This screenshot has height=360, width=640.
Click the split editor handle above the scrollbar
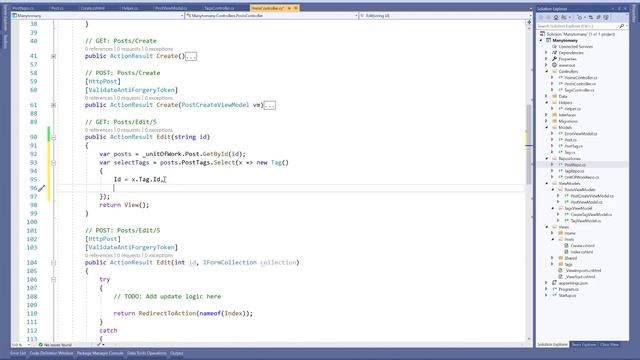(x=529, y=22)
